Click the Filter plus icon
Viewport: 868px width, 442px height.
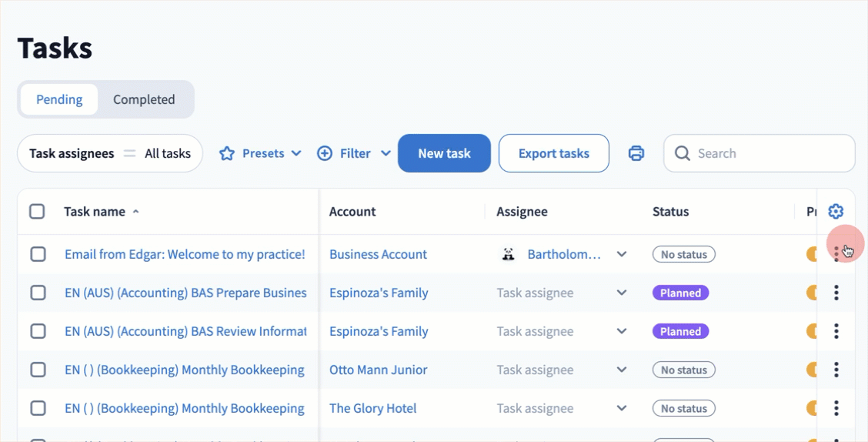[325, 153]
